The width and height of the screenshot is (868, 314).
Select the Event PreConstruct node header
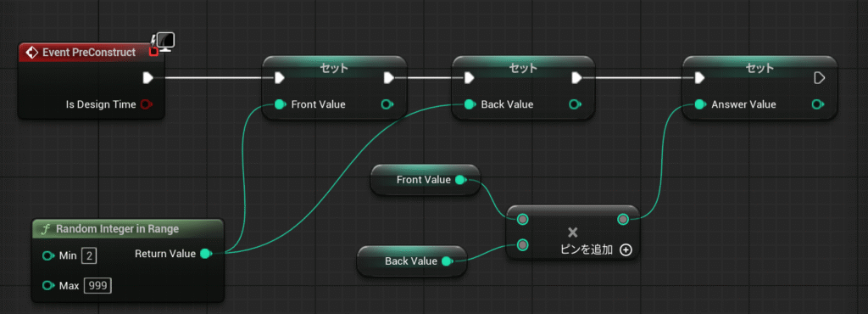pos(91,52)
